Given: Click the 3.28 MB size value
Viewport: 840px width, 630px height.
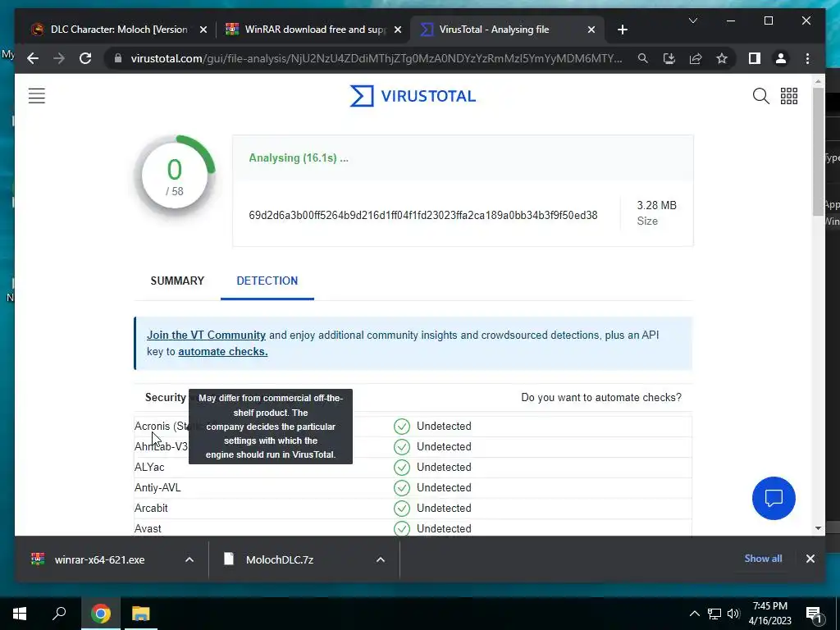Looking at the screenshot, I should coord(656,205).
